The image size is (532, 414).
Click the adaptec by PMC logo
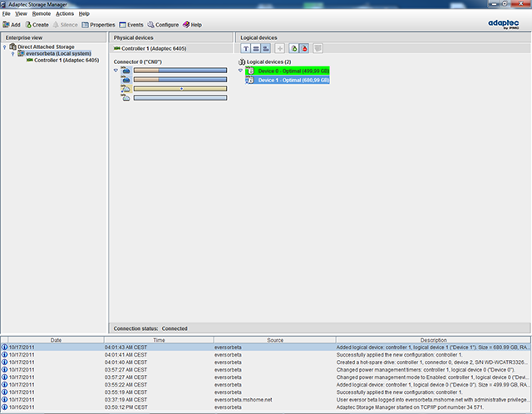pyautogui.click(x=504, y=24)
